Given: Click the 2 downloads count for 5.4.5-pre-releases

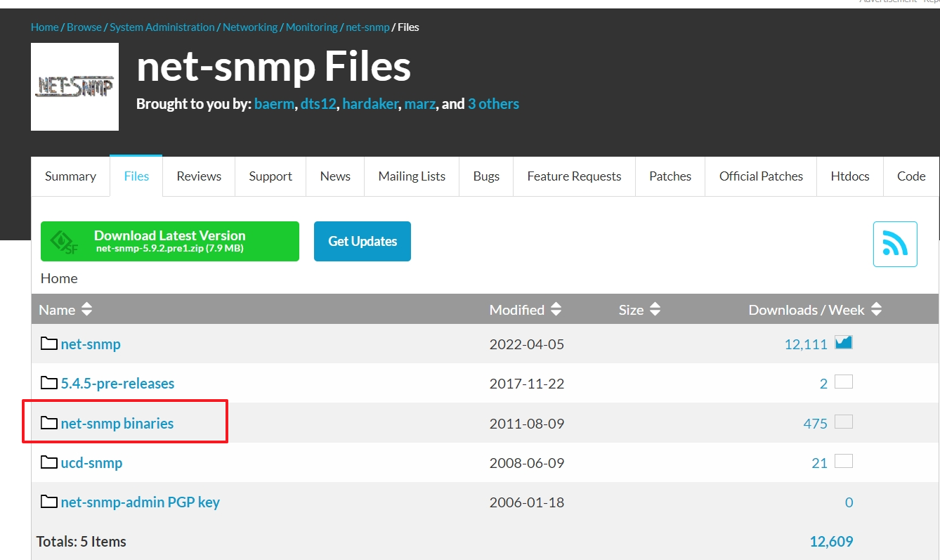Looking at the screenshot, I should 823,384.
